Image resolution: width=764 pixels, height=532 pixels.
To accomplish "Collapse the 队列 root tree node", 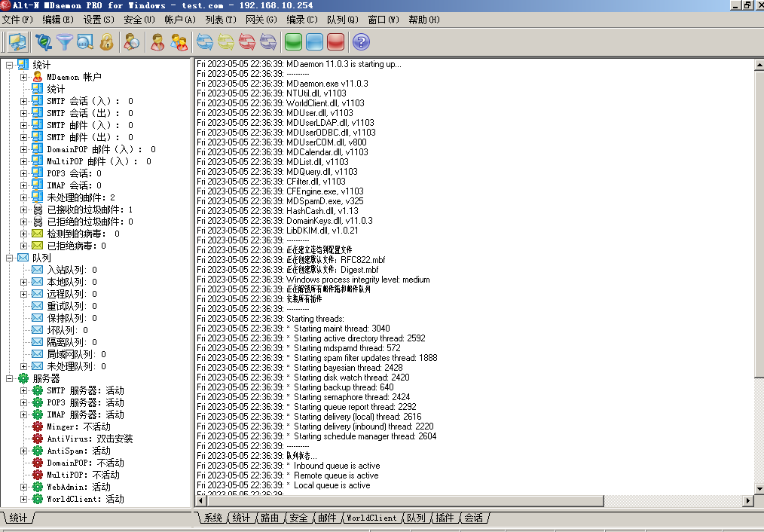I will [9, 258].
